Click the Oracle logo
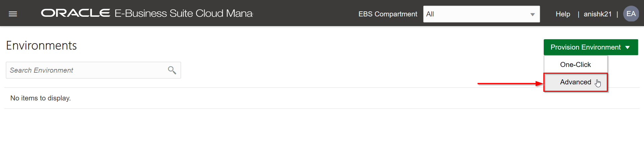 (75, 13)
